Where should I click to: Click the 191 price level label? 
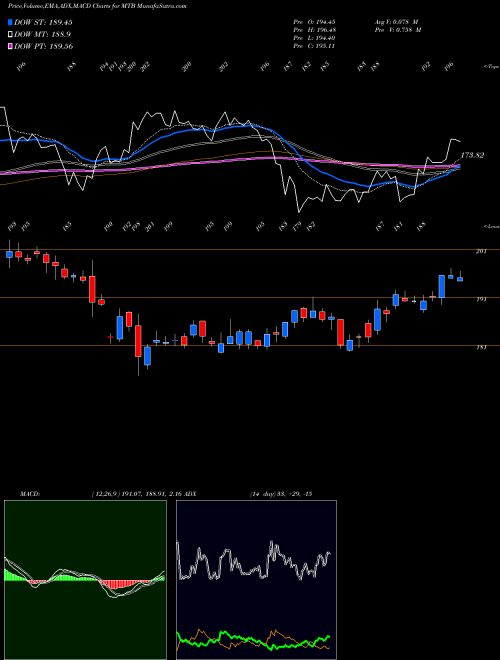click(x=481, y=299)
